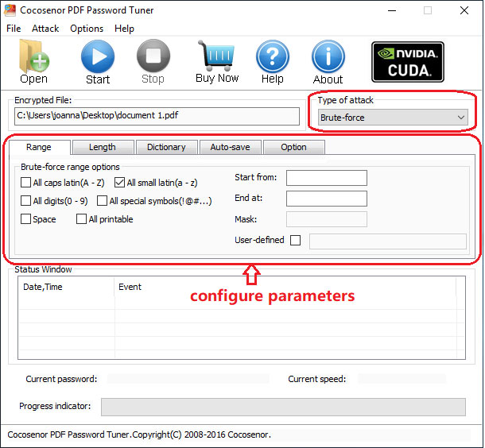Expand the Type of attack dropdown

point(393,118)
